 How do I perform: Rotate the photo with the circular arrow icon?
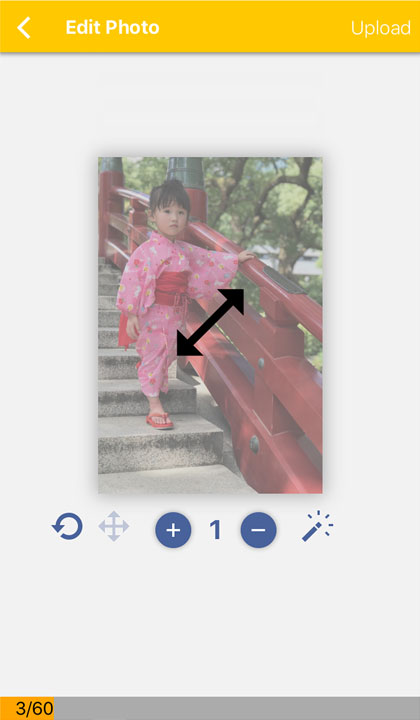click(x=67, y=526)
